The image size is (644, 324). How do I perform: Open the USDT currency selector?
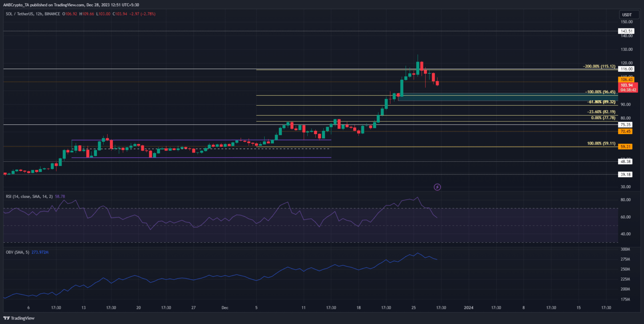point(626,14)
